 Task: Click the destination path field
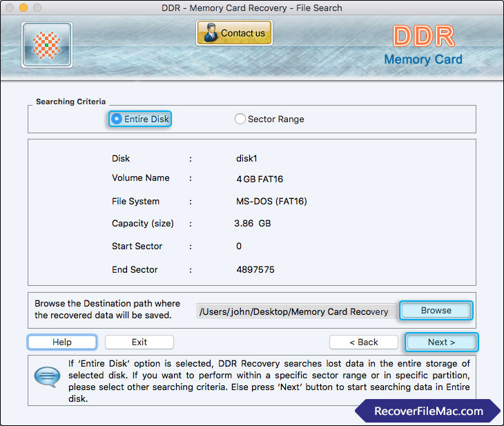tap(296, 311)
